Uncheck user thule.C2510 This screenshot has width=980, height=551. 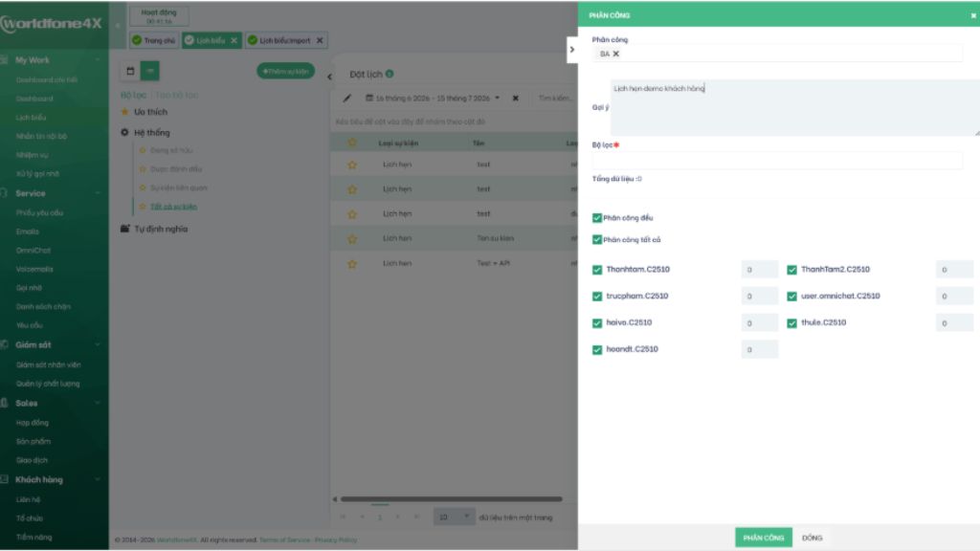click(791, 323)
